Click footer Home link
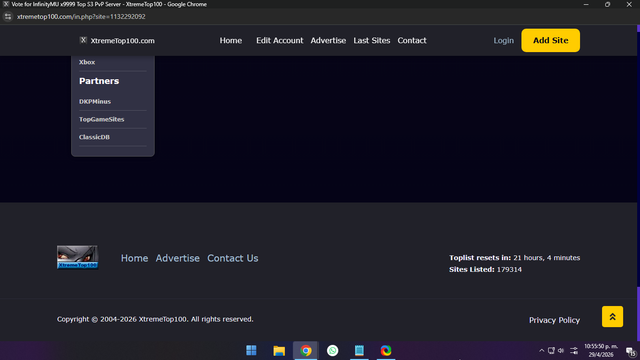Screen dimensions: 640x360 pos(134,258)
